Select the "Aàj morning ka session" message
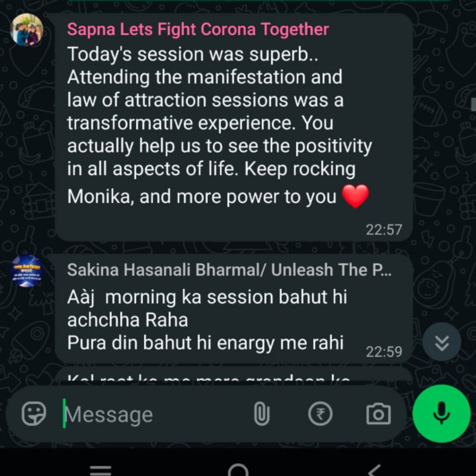476x476 pixels. [234, 309]
